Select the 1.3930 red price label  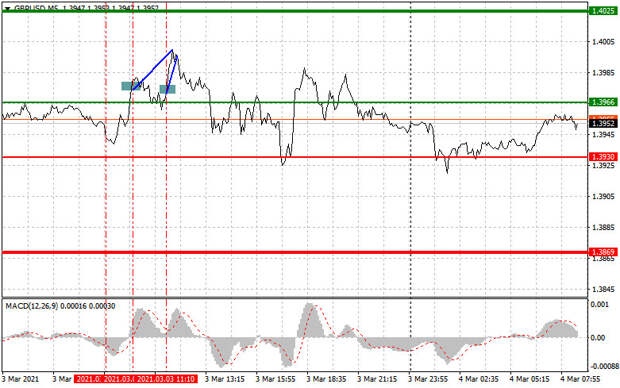coord(603,157)
